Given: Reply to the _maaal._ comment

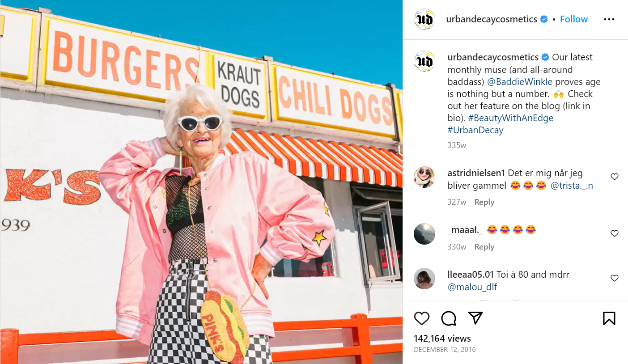Looking at the screenshot, I should pyautogui.click(x=484, y=247).
